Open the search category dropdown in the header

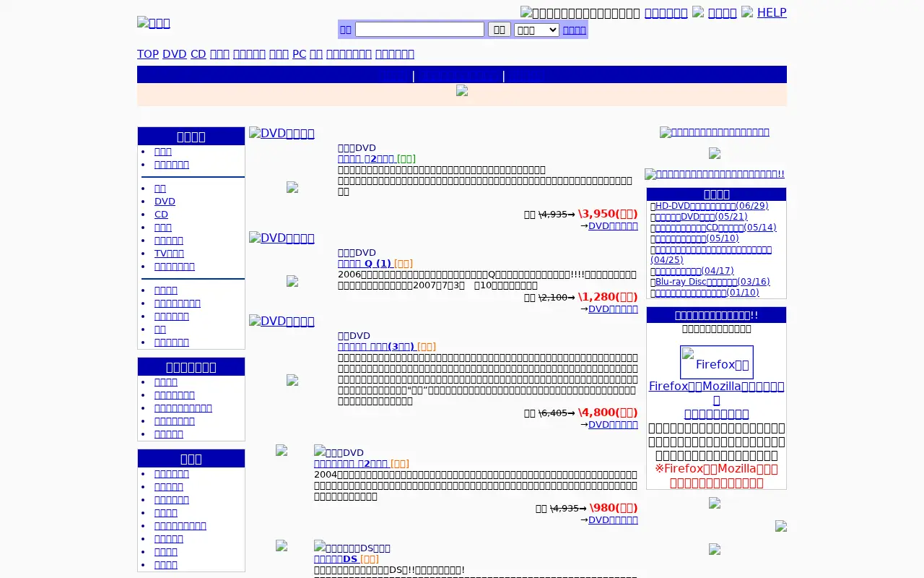pyautogui.click(x=536, y=30)
